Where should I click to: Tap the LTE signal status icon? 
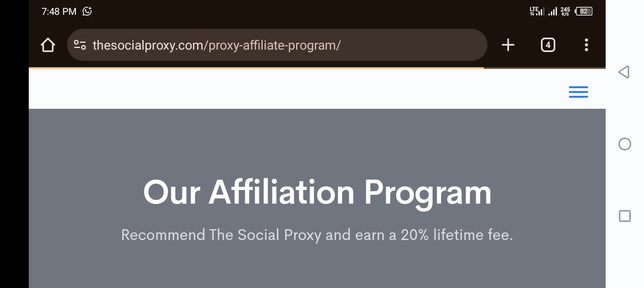(537, 11)
